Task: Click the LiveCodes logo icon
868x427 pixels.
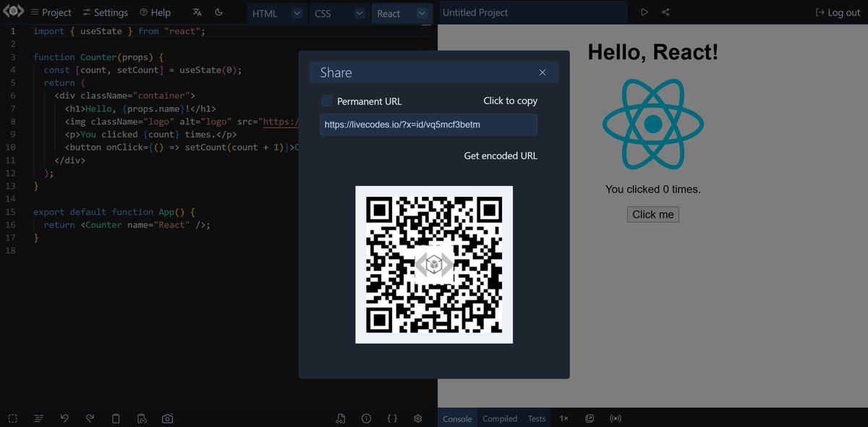Action: [13, 12]
